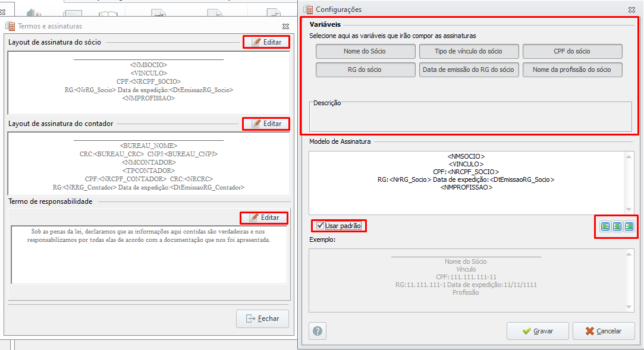Open the help question-mark button
Image resolution: width=644 pixels, height=350 pixels.
318,331
